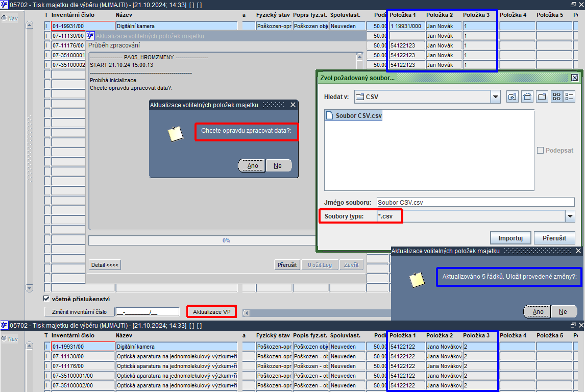585x392 pixels.
Task: Select the Soubor CSV.csv file
Action: click(354, 116)
